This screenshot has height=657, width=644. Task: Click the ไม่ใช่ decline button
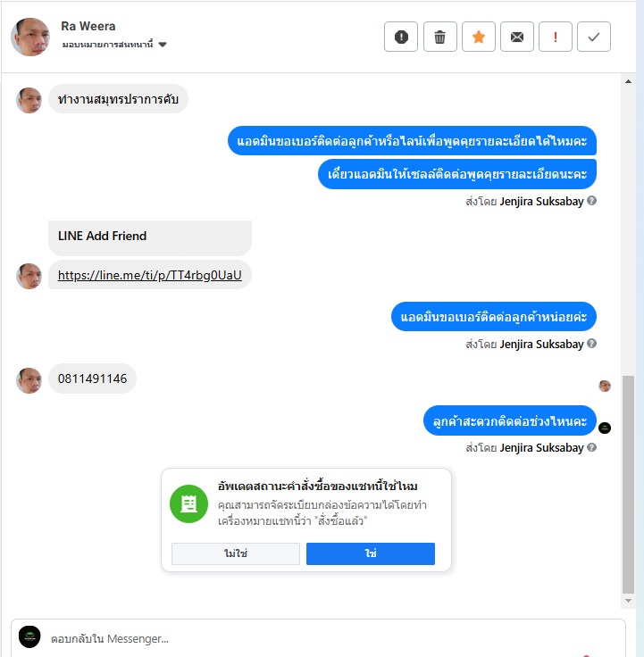point(236,553)
